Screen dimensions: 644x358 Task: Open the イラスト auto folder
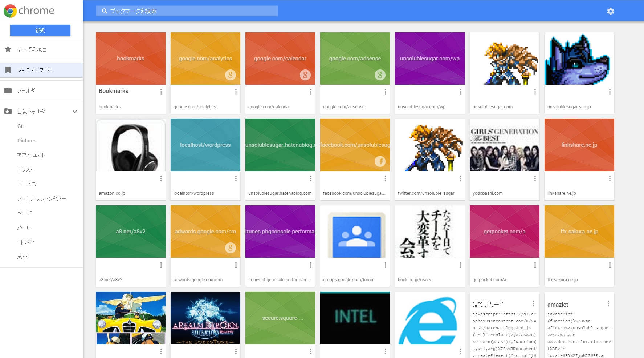[x=25, y=170]
